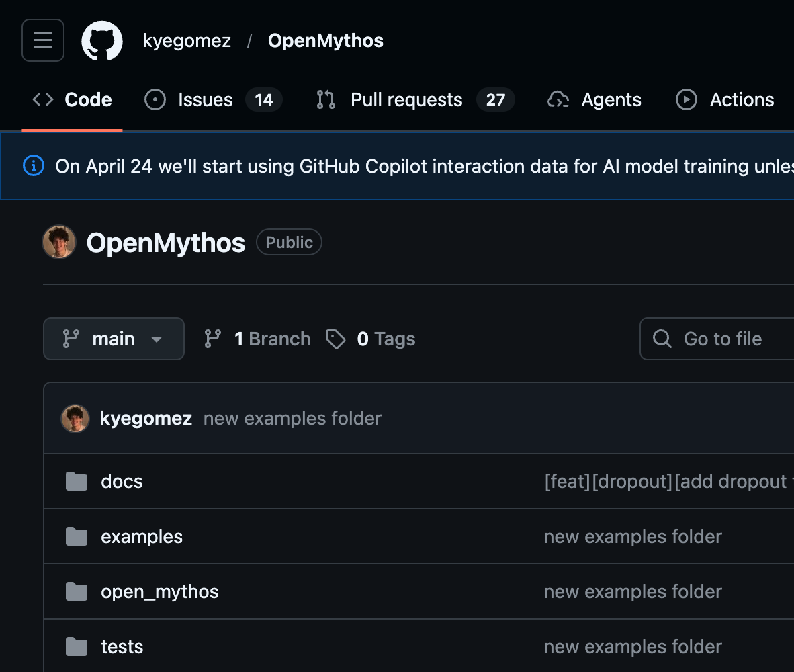Click the Pull requests counter badge 27
Viewport: 794px width, 672px height.
point(495,99)
